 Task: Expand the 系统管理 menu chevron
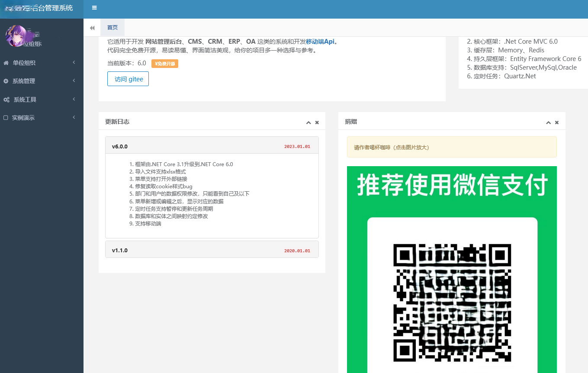tap(74, 80)
